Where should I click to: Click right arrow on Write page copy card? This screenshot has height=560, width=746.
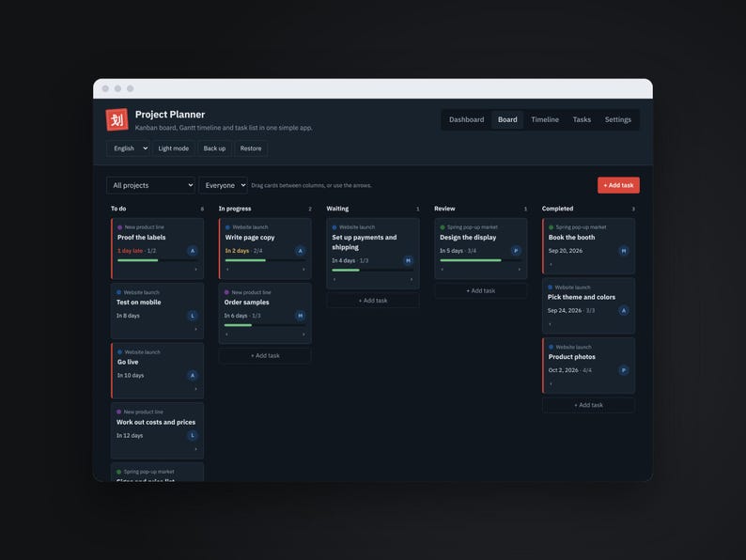point(303,270)
